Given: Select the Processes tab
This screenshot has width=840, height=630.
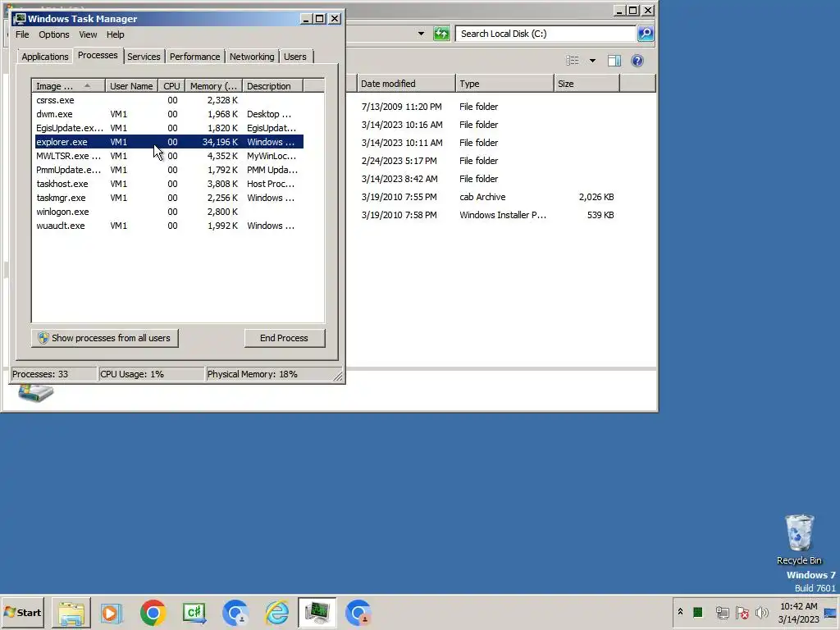Looking at the screenshot, I should tap(98, 55).
